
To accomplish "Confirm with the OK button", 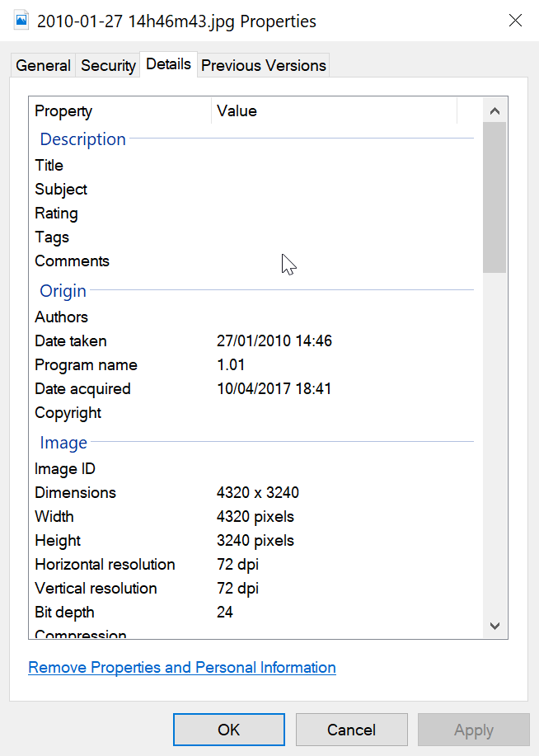I will point(229,730).
